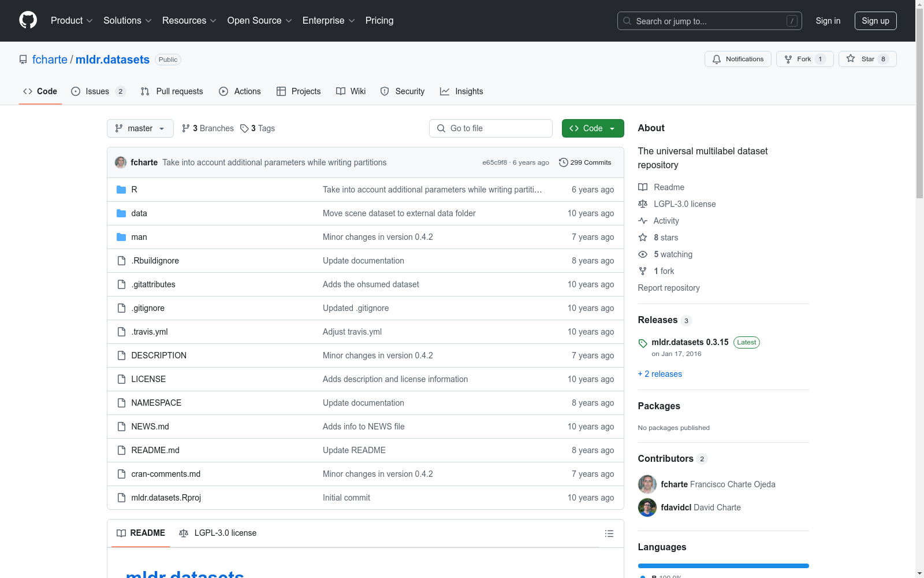This screenshot has height=578, width=924.
Task: Click the 299 Commits link
Action: [x=585, y=162]
